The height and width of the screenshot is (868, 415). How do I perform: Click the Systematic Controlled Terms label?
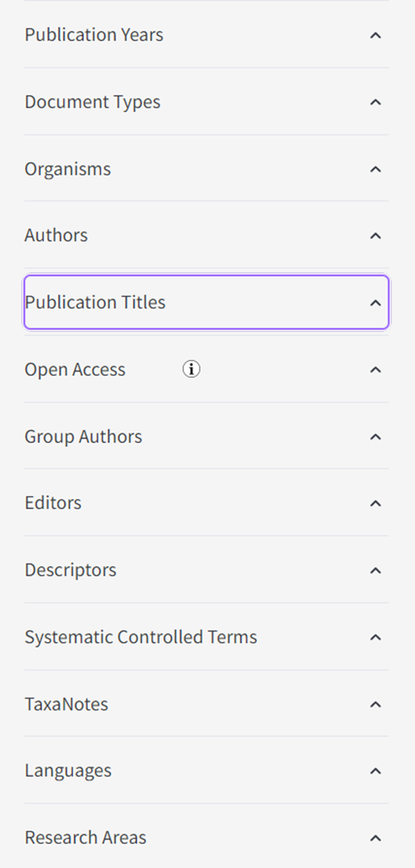(x=141, y=637)
